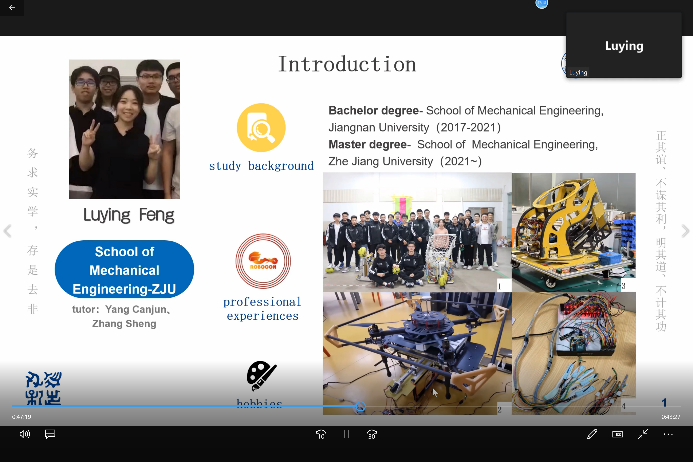Click the back arrow at top left
Screen dimensions: 693x462
pyautogui.click(x=13, y=7)
